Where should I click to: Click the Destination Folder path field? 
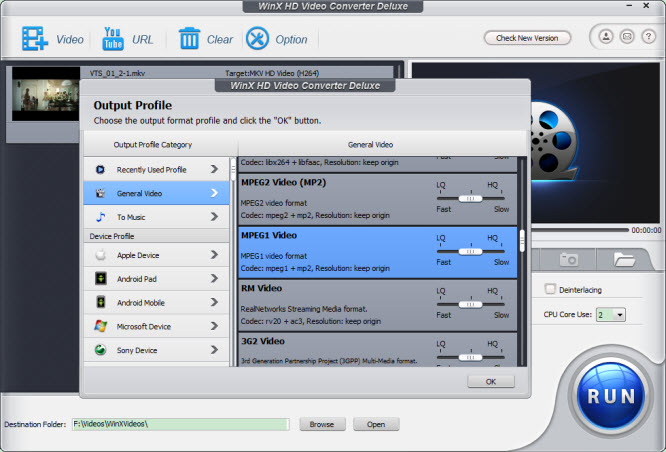point(180,424)
